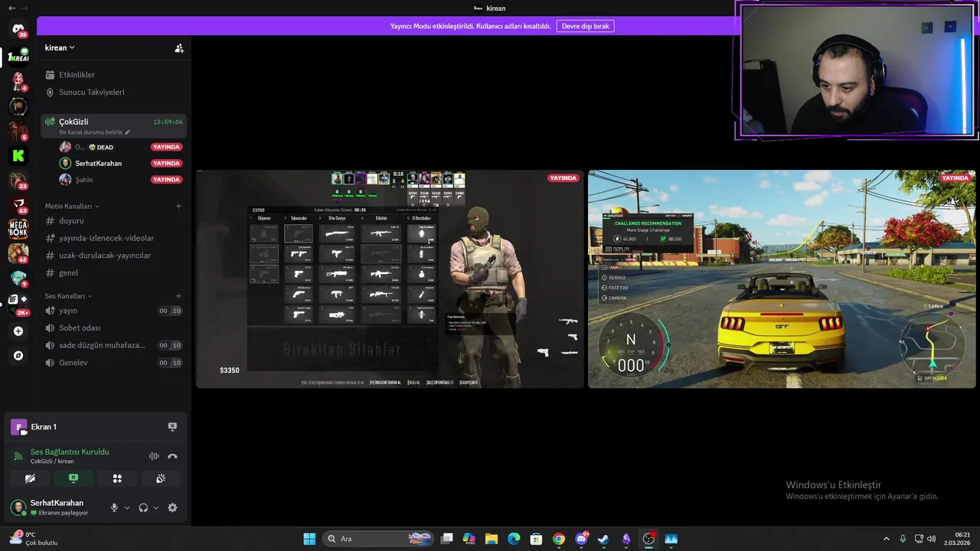Open Microsoft Store from the taskbar

(x=537, y=539)
